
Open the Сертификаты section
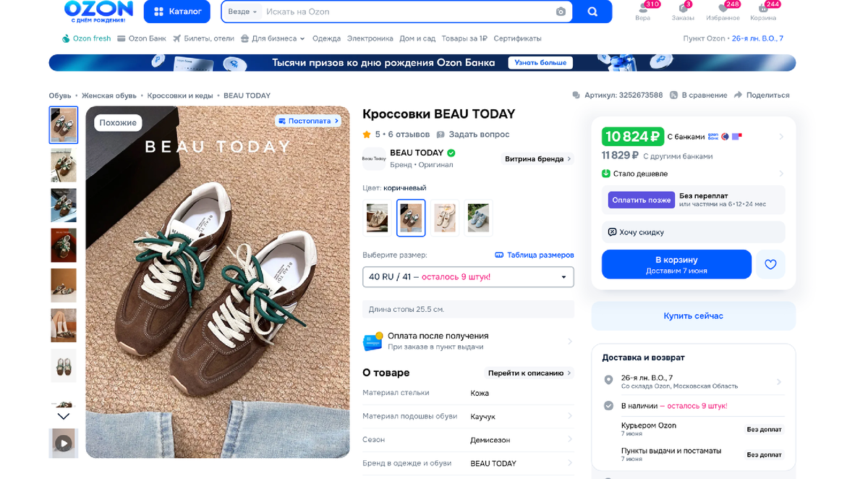click(x=517, y=38)
